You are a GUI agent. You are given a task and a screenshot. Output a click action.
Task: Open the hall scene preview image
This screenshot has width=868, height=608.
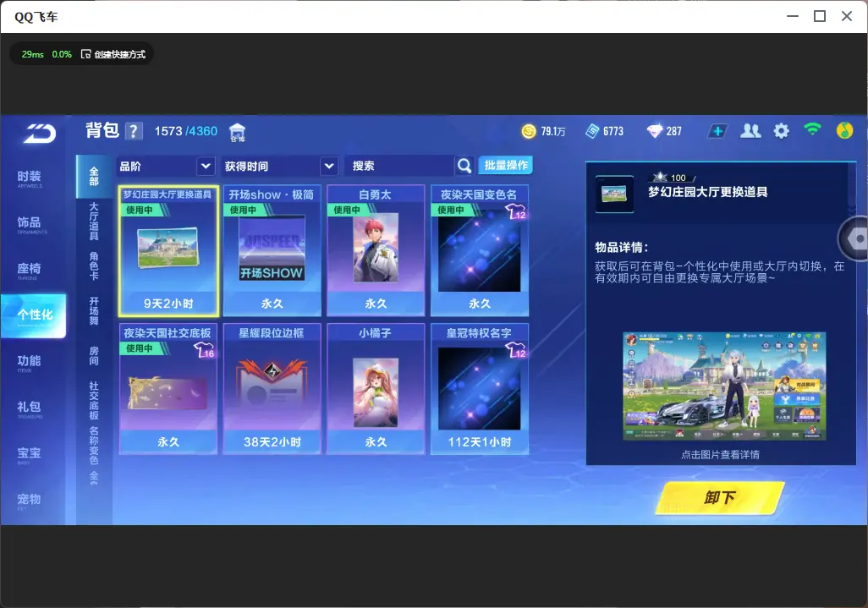(724, 386)
